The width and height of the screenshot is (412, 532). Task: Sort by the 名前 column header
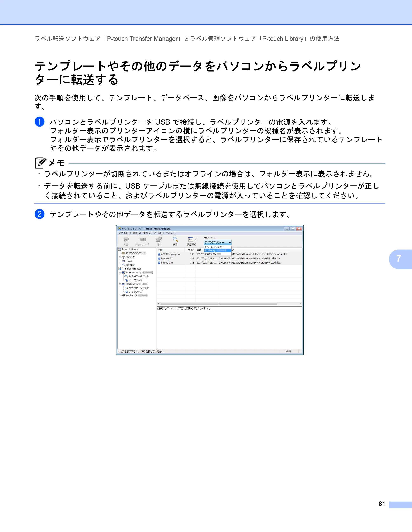coord(171,250)
